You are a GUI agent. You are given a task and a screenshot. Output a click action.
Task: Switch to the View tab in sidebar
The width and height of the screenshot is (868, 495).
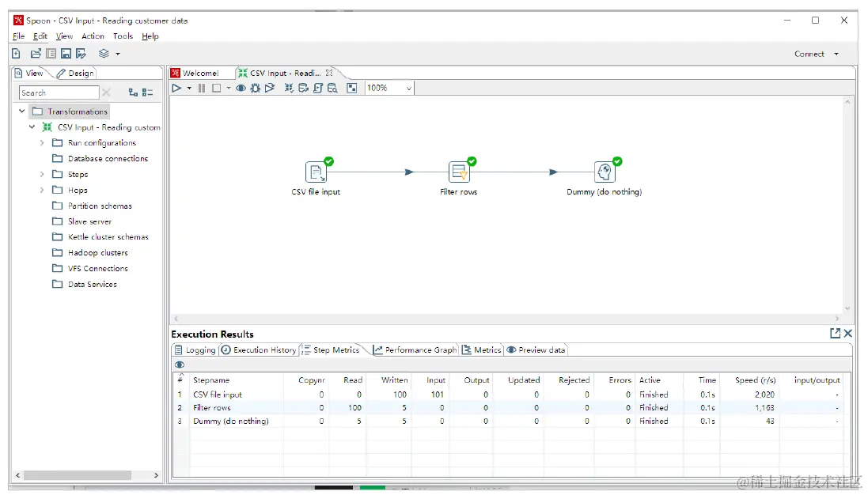(x=29, y=73)
